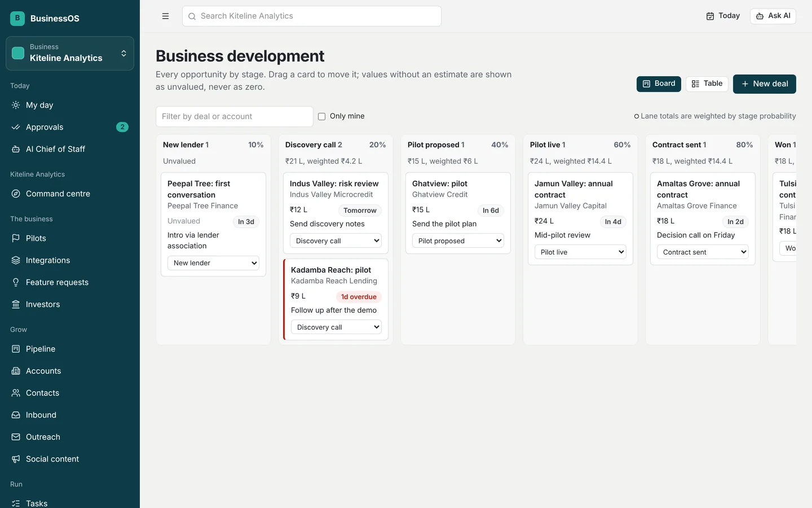Open stage dropdown on Ghatview pilot card

click(458, 241)
